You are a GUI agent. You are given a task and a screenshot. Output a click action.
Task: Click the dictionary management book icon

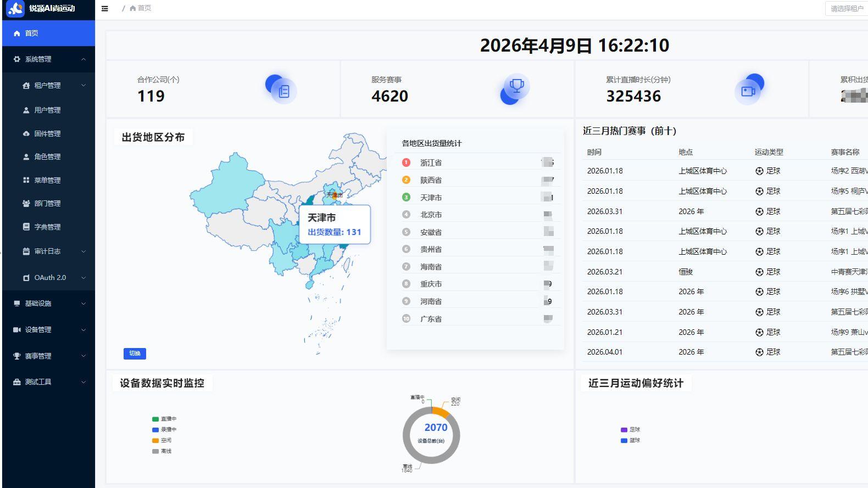(26, 227)
